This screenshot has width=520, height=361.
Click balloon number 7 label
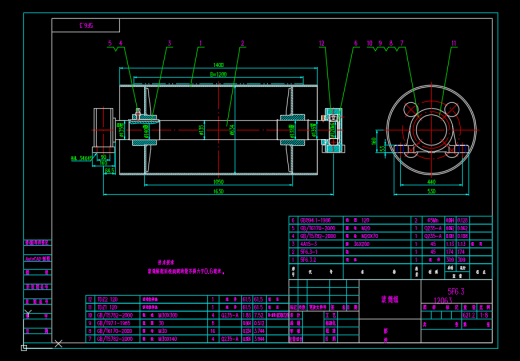(x=402, y=43)
